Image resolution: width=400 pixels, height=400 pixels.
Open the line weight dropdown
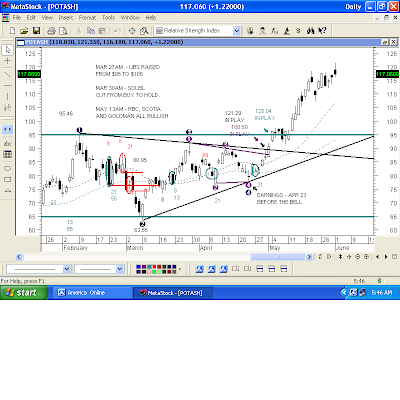click(120, 269)
